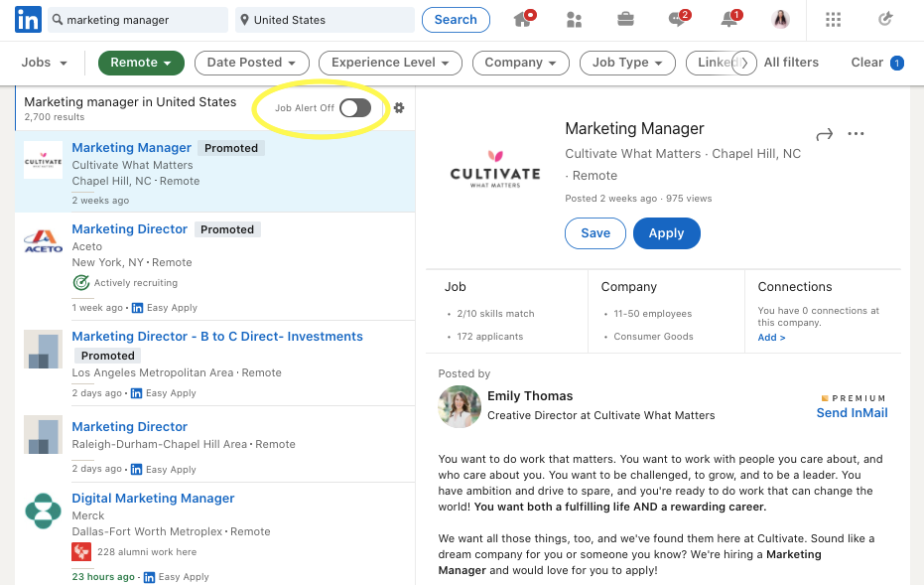
Task: Click '23 hours ago' timestamp
Action: pos(103,577)
